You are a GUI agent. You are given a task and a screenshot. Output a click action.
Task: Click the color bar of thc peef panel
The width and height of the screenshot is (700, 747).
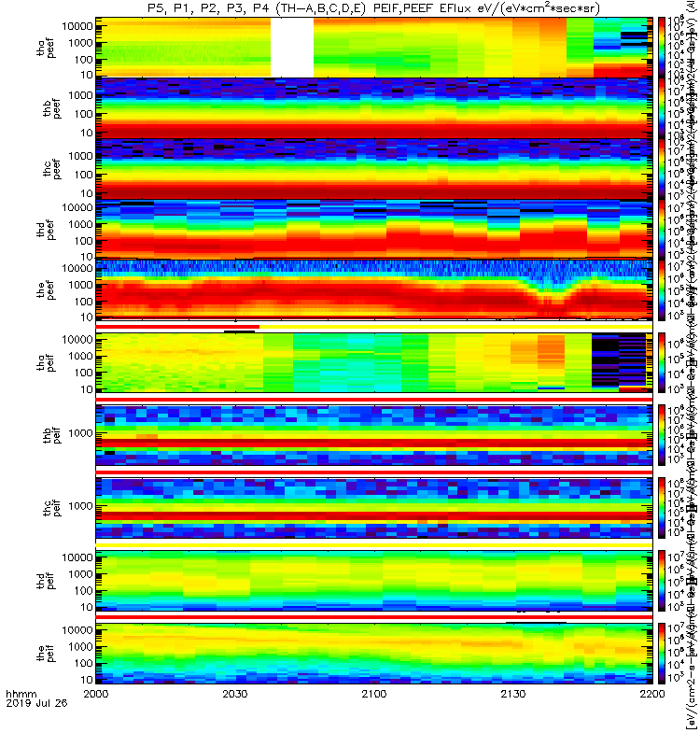tap(662, 168)
